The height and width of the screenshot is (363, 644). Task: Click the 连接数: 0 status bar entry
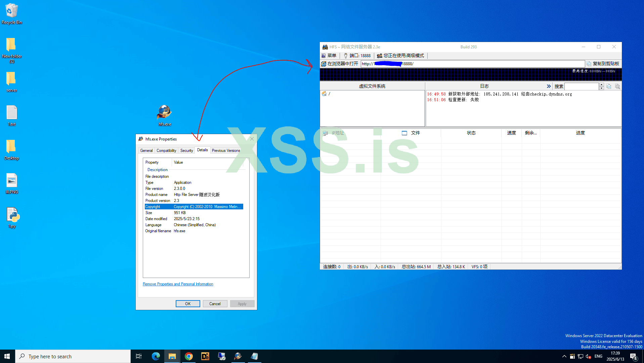[x=332, y=267]
